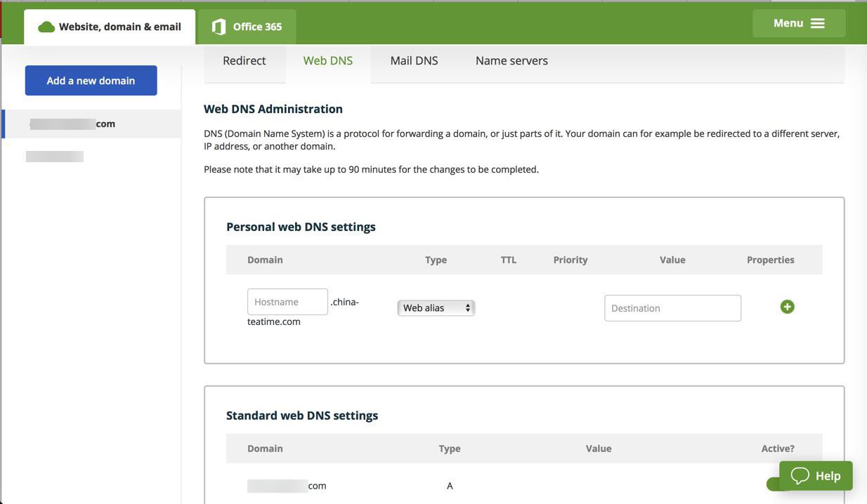The image size is (867, 504).
Task: Click the Active? column header
Action: click(x=777, y=449)
